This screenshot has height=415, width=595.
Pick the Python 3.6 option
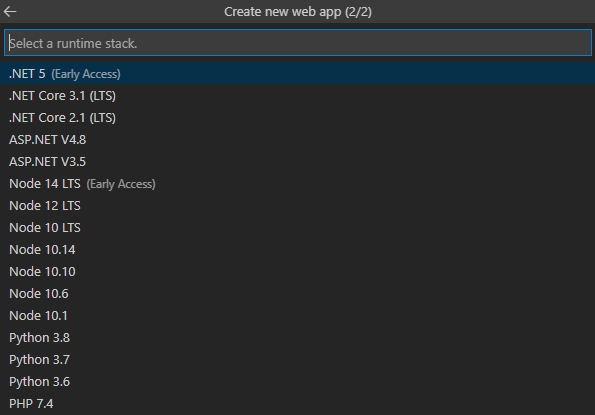tap(298, 382)
